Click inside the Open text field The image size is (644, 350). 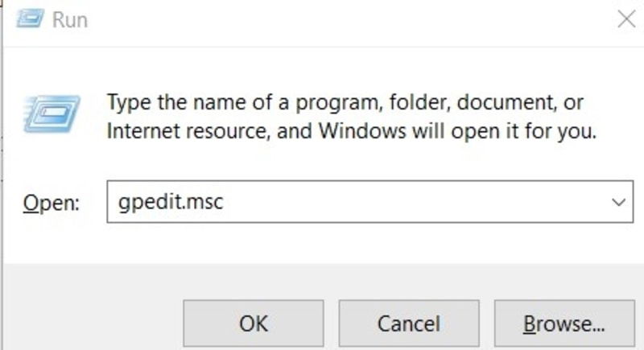coord(369,202)
